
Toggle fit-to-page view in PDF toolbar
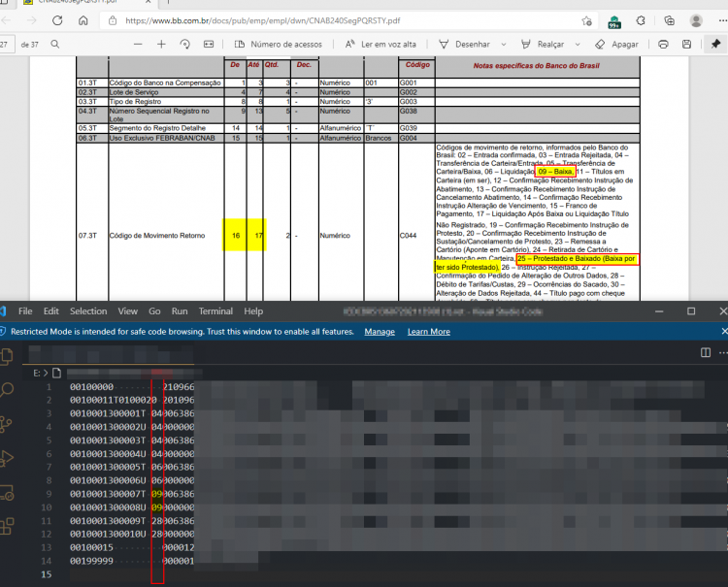point(209,44)
